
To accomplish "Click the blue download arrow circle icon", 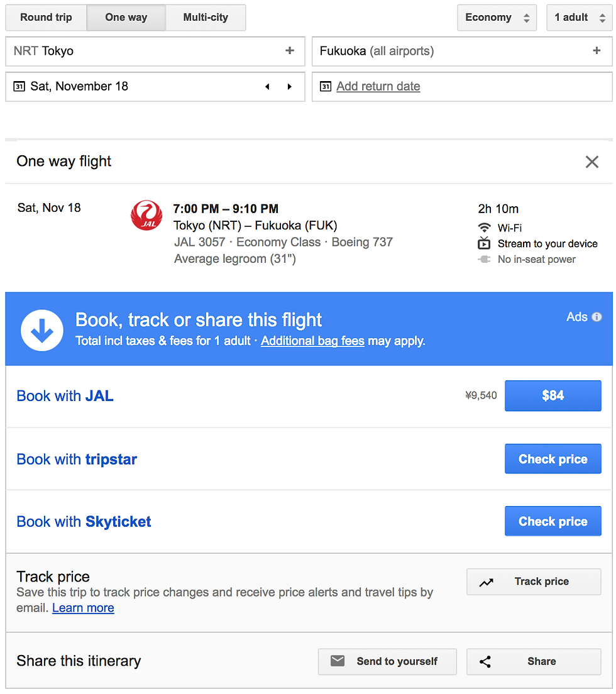I will [x=42, y=330].
